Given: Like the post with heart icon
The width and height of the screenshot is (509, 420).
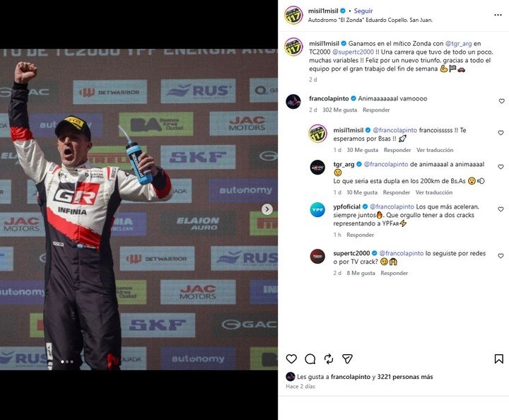Looking at the screenshot, I should pyautogui.click(x=291, y=358).
